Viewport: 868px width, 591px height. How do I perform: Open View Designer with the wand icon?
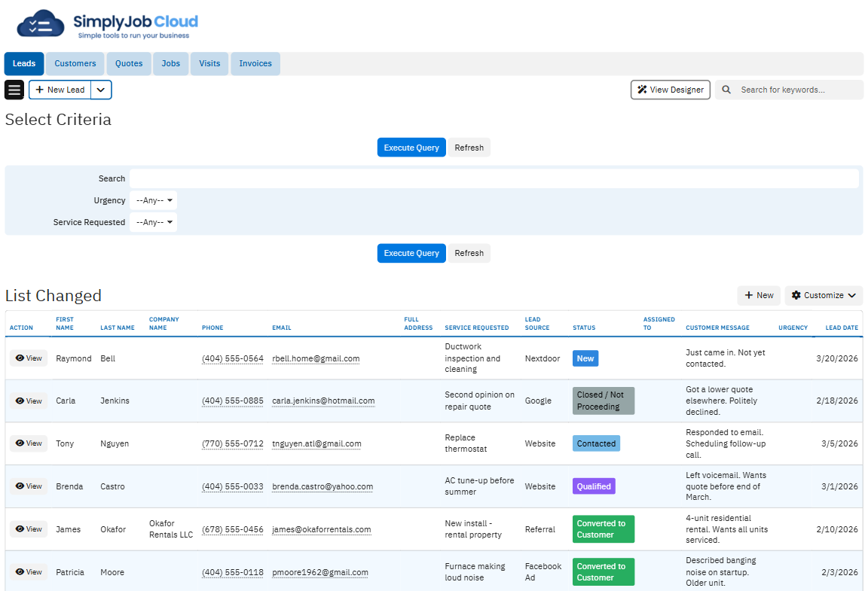pyautogui.click(x=670, y=90)
